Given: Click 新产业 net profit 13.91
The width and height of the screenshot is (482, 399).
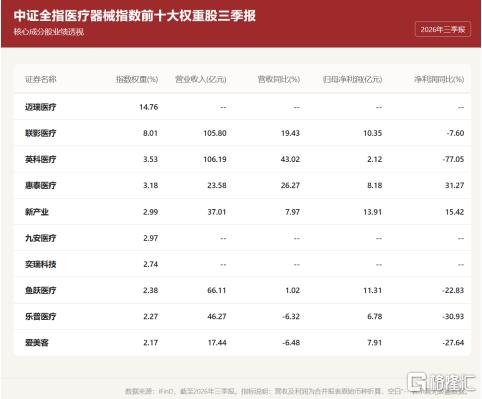Looking at the screenshot, I should [x=373, y=212].
